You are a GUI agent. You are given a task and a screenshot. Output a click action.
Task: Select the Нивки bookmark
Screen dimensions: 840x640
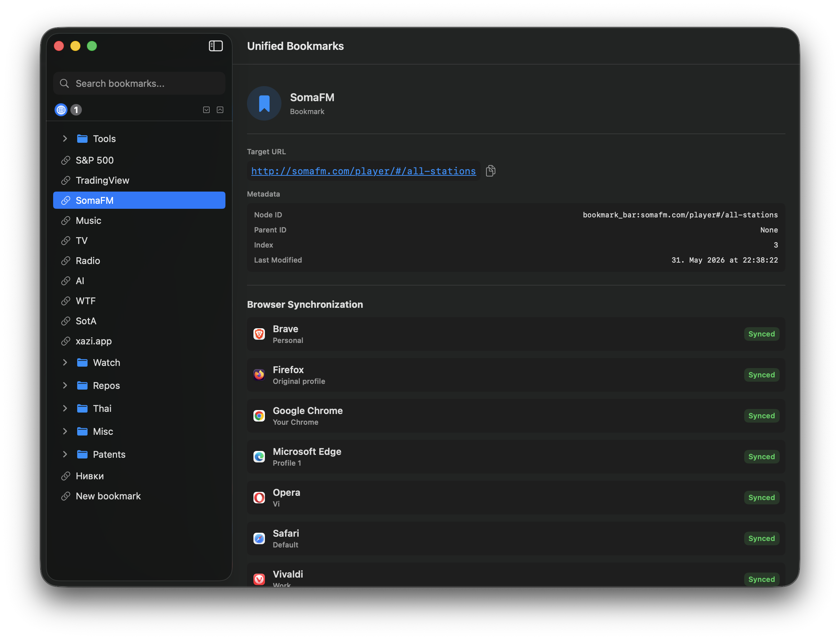(139, 476)
